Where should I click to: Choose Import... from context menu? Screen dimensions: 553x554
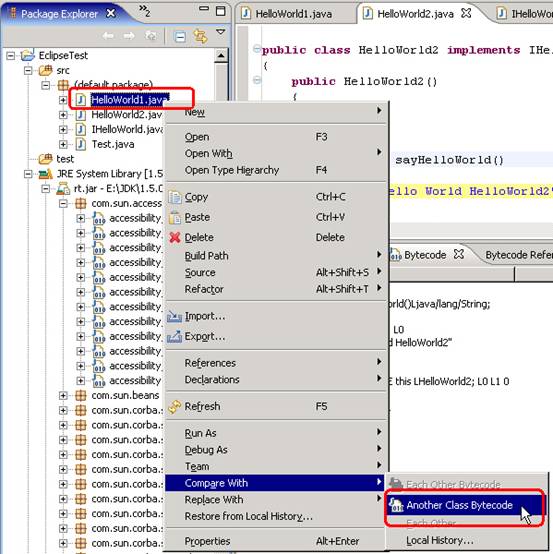pyautogui.click(x=276, y=316)
